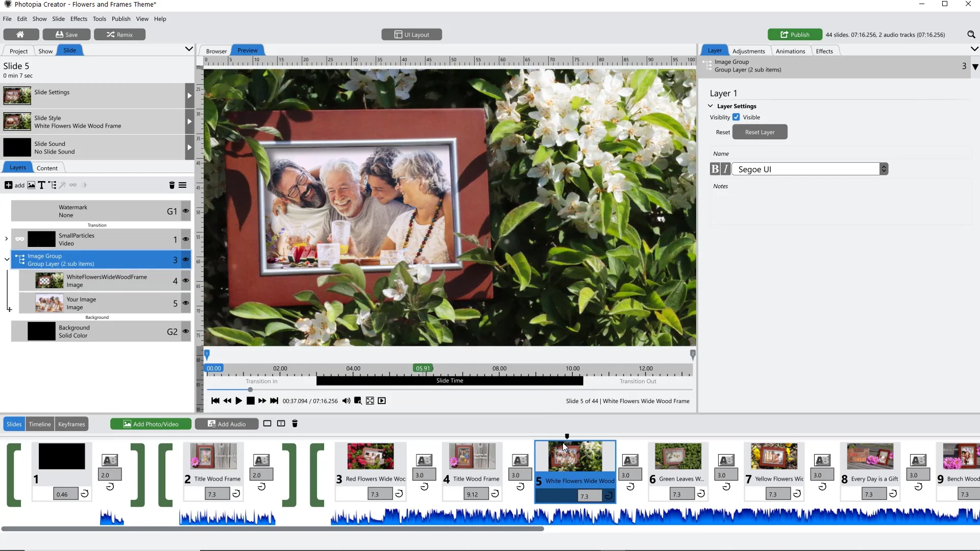Click the fast forward button

(x=262, y=401)
